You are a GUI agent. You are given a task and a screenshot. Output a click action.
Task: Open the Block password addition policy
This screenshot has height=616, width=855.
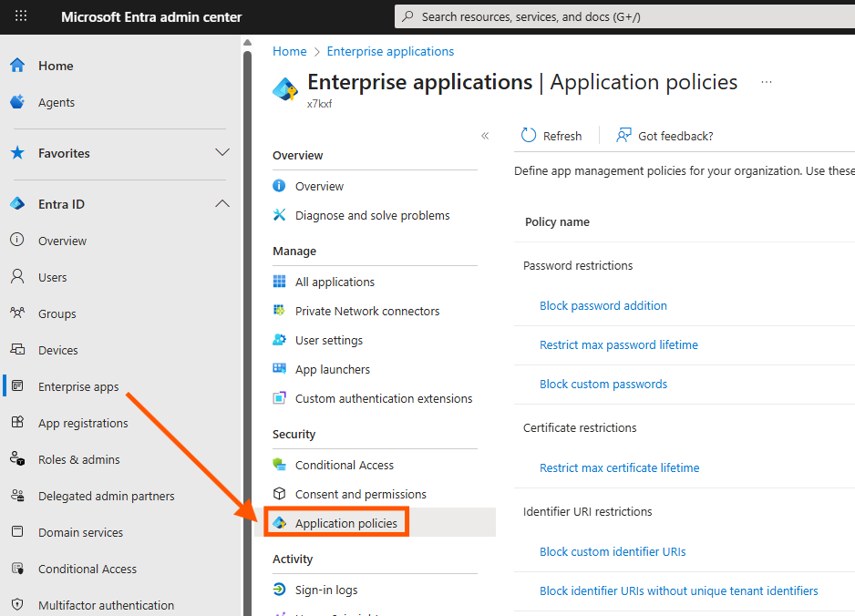603,305
